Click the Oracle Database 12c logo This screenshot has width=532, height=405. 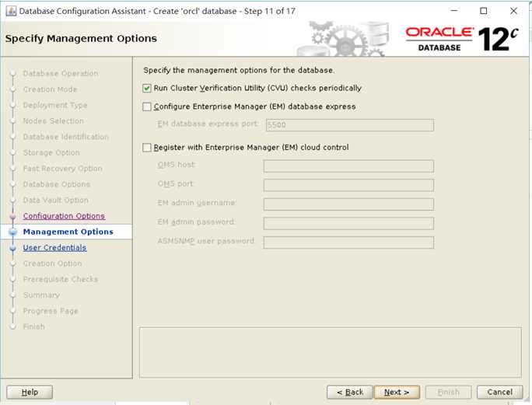(x=462, y=39)
